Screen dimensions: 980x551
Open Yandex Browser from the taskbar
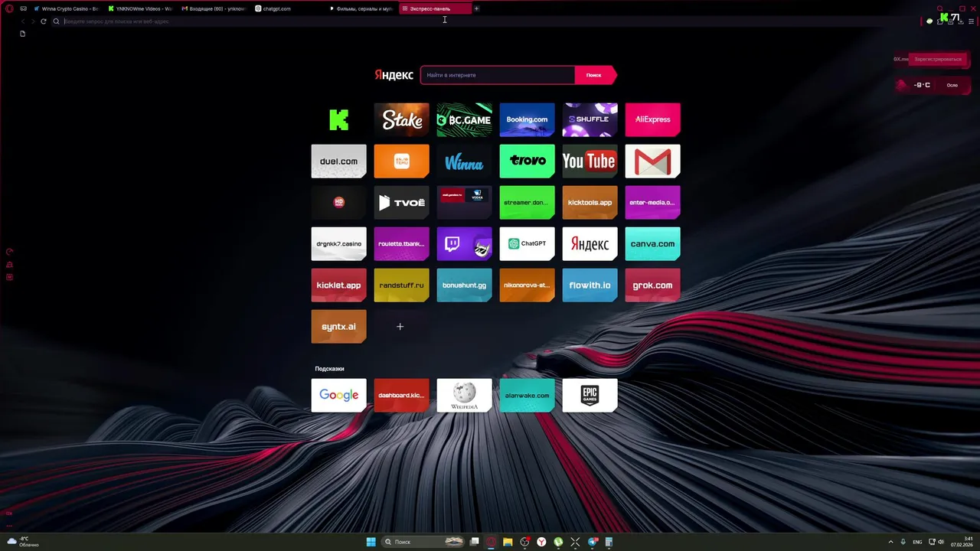(x=541, y=542)
